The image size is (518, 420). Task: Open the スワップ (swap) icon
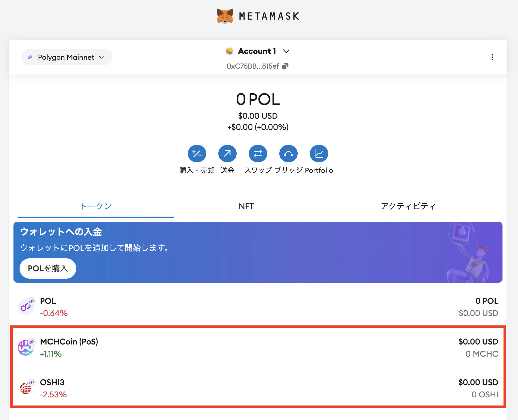(258, 153)
